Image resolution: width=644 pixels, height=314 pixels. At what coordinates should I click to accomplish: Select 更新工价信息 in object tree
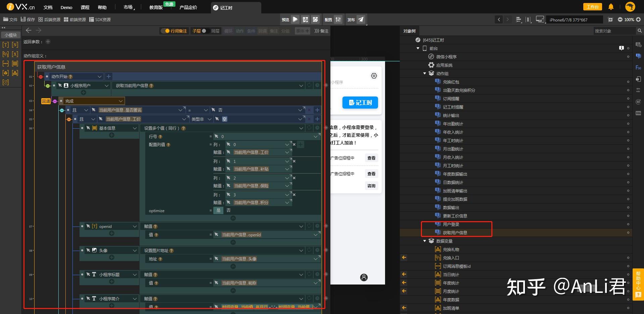point(455,216)
